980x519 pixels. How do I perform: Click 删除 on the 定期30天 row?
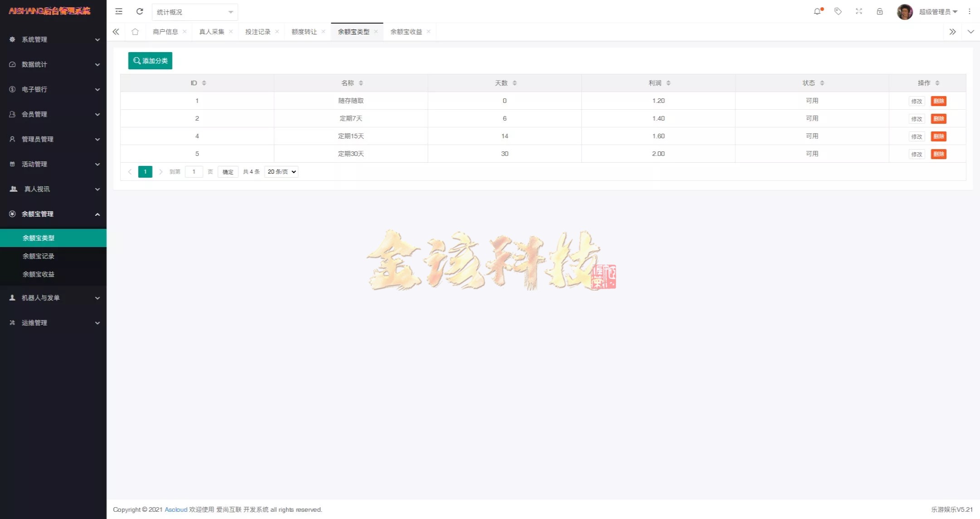[x=939, y=154]
